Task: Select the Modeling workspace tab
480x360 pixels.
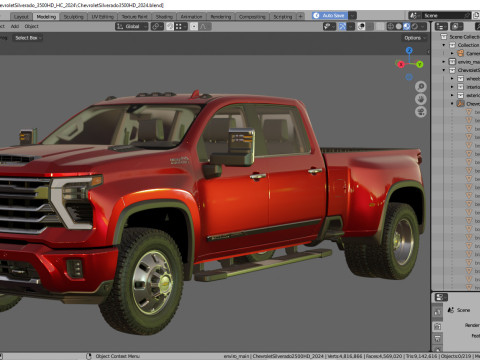Action: pos(46,16)
